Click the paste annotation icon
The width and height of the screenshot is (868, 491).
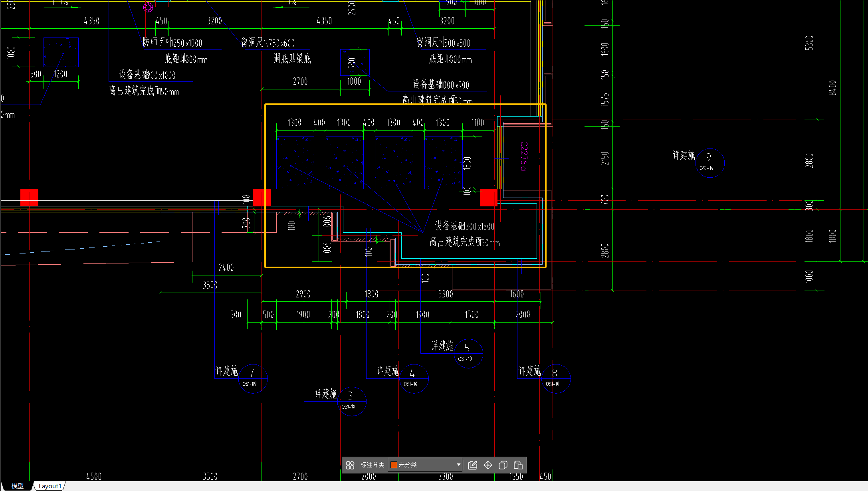tap(518, 465)
